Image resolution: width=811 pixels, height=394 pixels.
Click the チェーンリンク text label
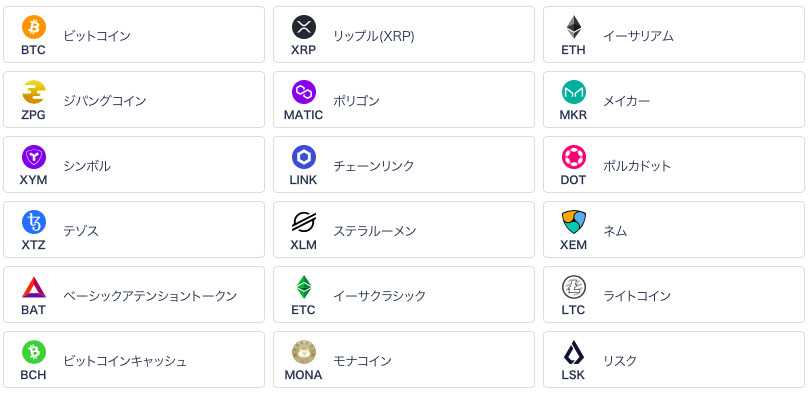click(373, 166)
